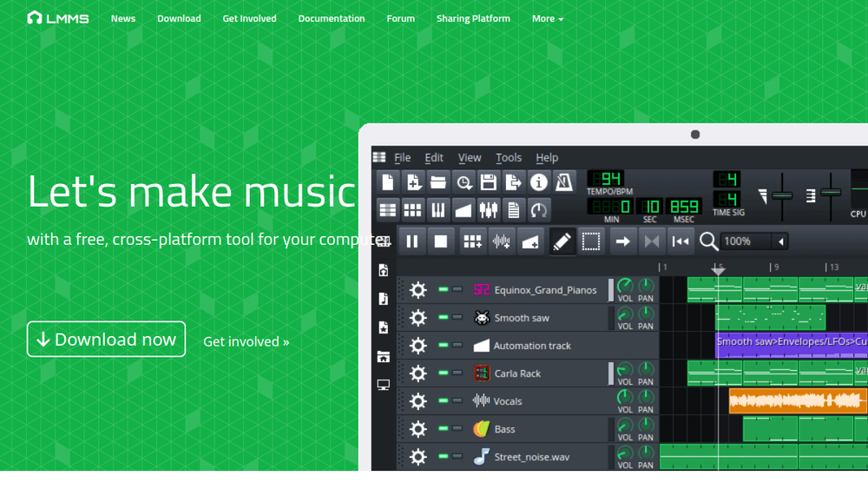Image resolution: width=868 pixels, height=489 pixels.
Task: Show the Beat+Bassline Editor icon
Action: click(413, 210)
